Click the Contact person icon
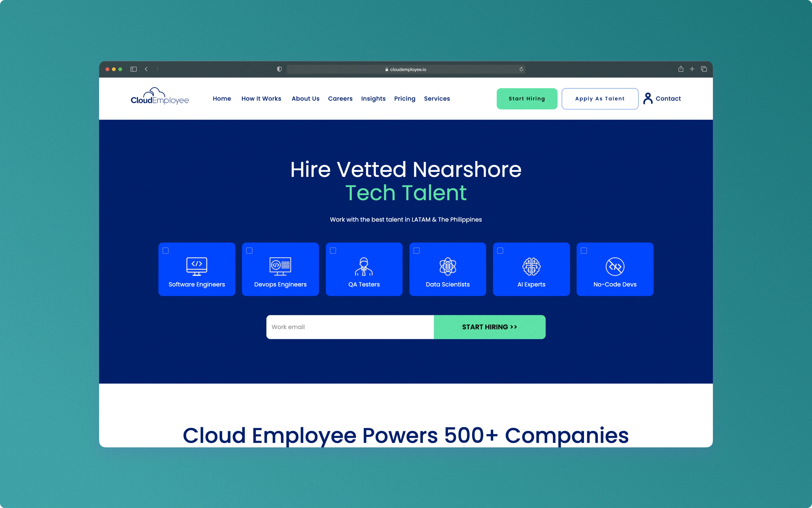This screenshot has width=812, height=508. [648, 98]
